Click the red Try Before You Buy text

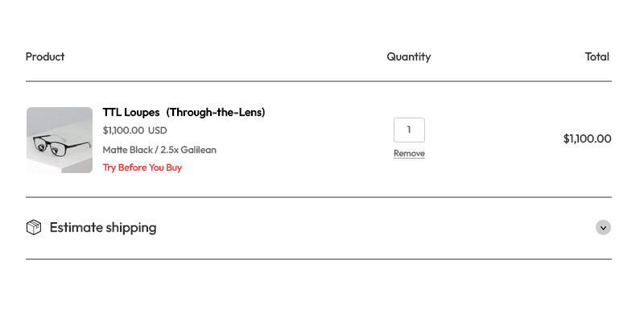click(142, 167)
